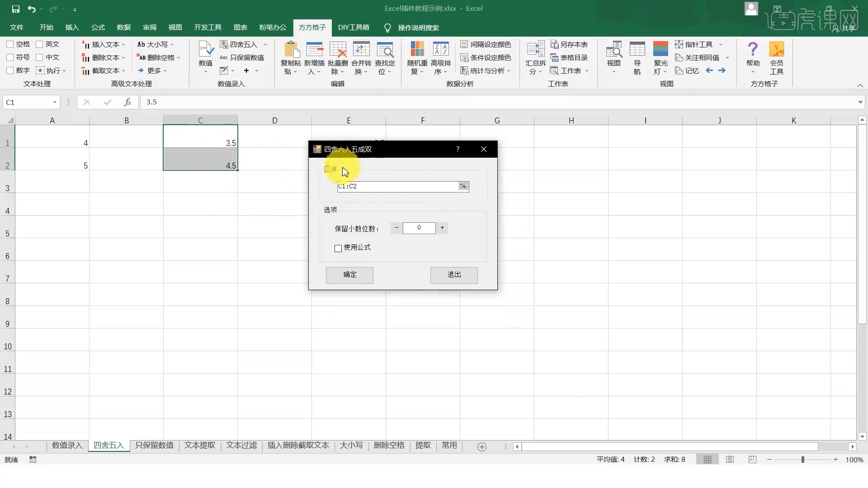Switch to page layout view button

click(730, 460)
